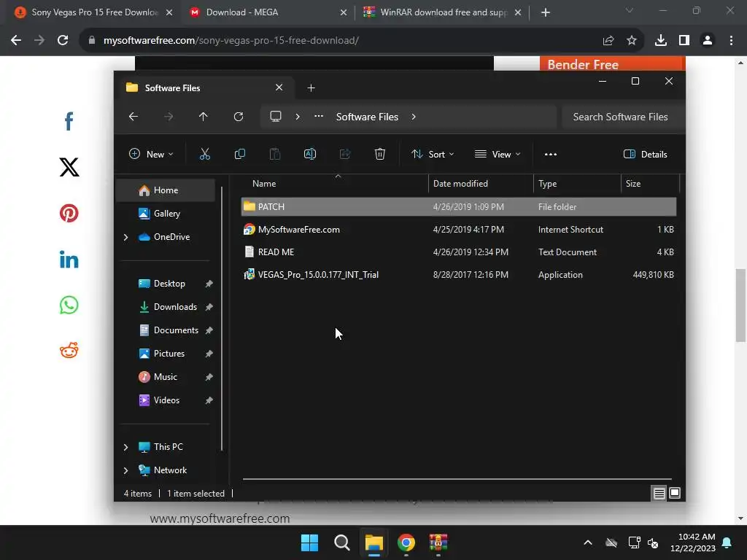The image size is (747, 560).
Task: Click the Copy icon in File Explorer toolbar
Action: 239,154
